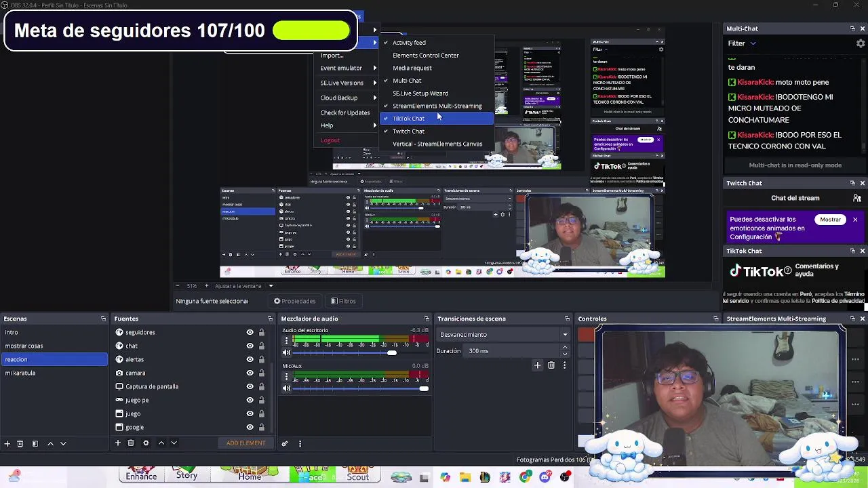
Task: Mute Audio del escritorio speaker icon
Action: [x=286, y=352]
